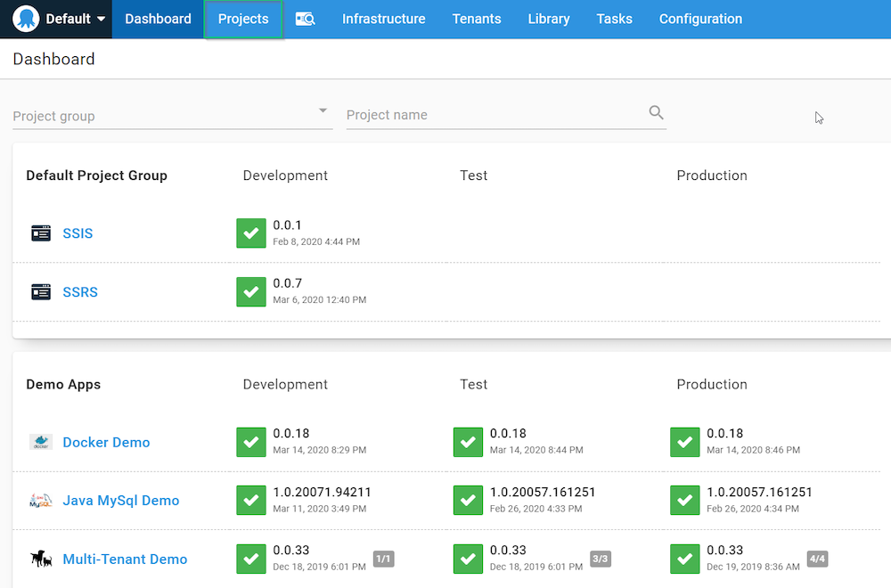
Task: Switch to the Infrastructure tab
Action: point(383,19)
